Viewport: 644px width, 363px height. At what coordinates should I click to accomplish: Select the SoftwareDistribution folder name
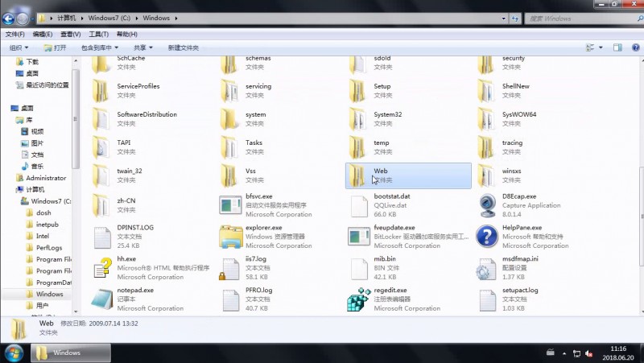point(147,114)
